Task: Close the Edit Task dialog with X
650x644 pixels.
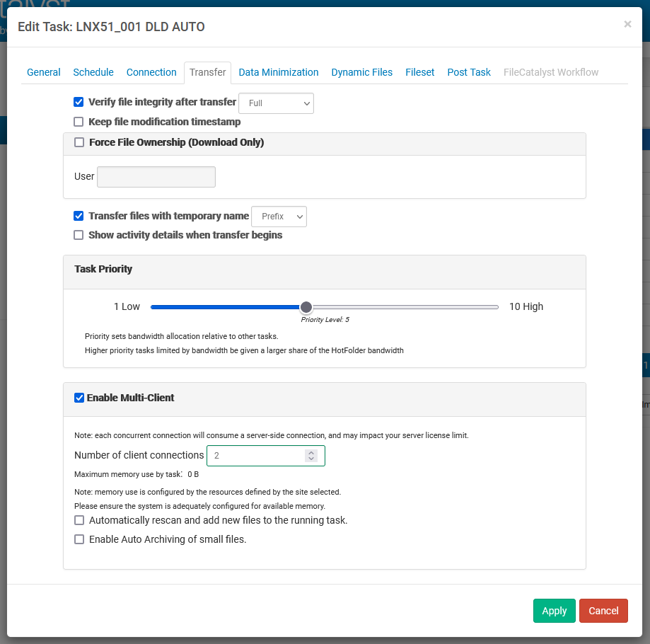Action: click(627, 25)
